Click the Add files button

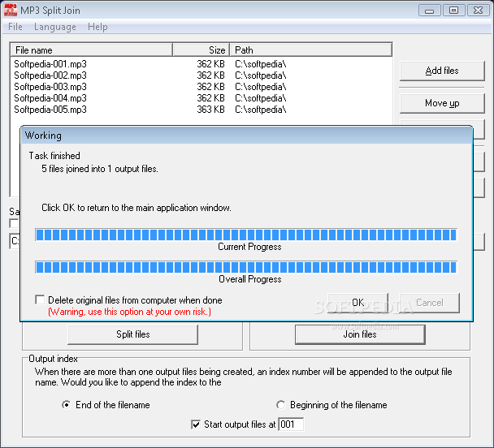pyautogui.click(x=442, y=71)
